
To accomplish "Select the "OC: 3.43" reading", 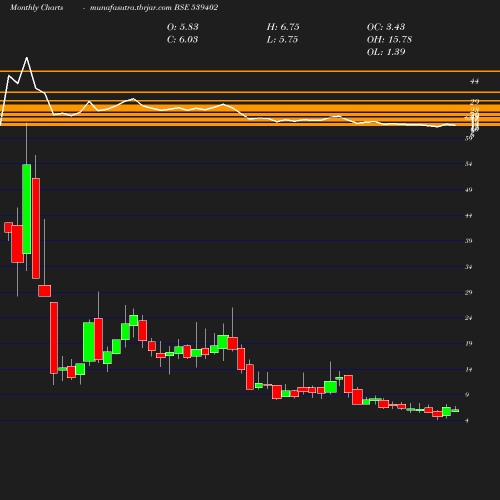I will click(x=386, y=27).
